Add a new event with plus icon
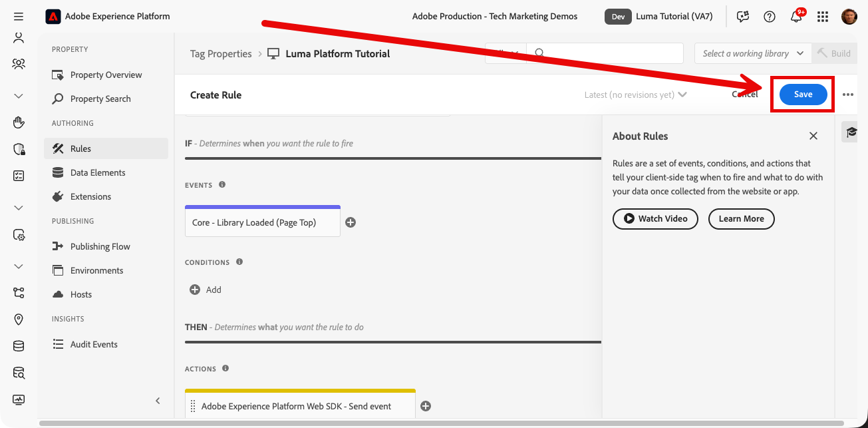868x428 pixels. (351, 222)
